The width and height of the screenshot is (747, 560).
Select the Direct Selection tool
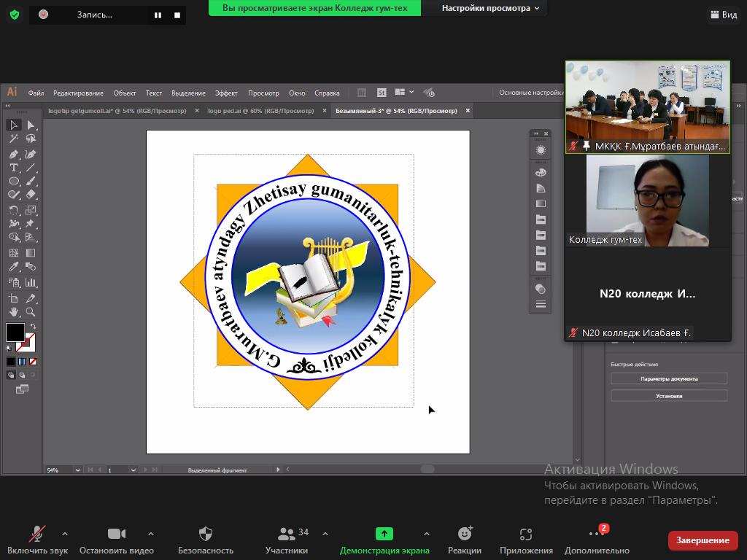coord(31,125)
